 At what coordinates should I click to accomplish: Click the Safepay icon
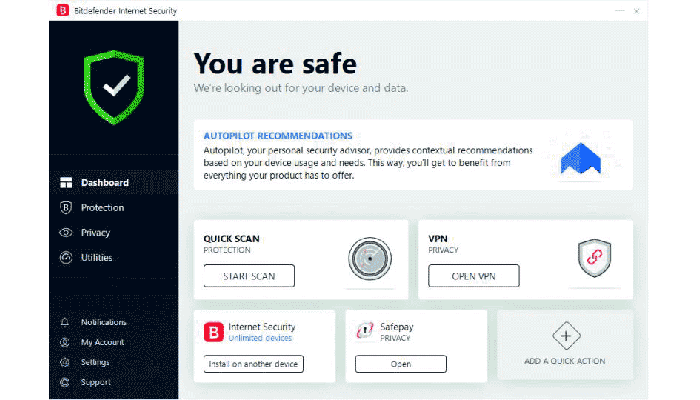[x=365, y=331]
